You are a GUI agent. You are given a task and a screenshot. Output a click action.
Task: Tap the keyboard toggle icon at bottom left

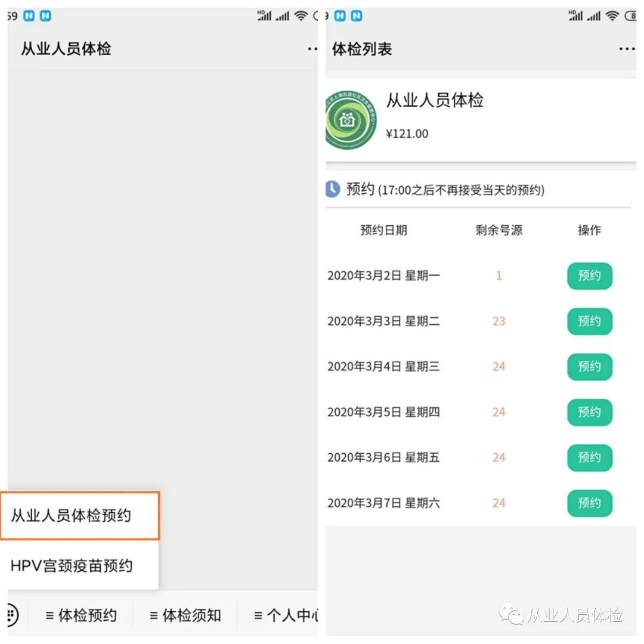(x=13, y=615)
